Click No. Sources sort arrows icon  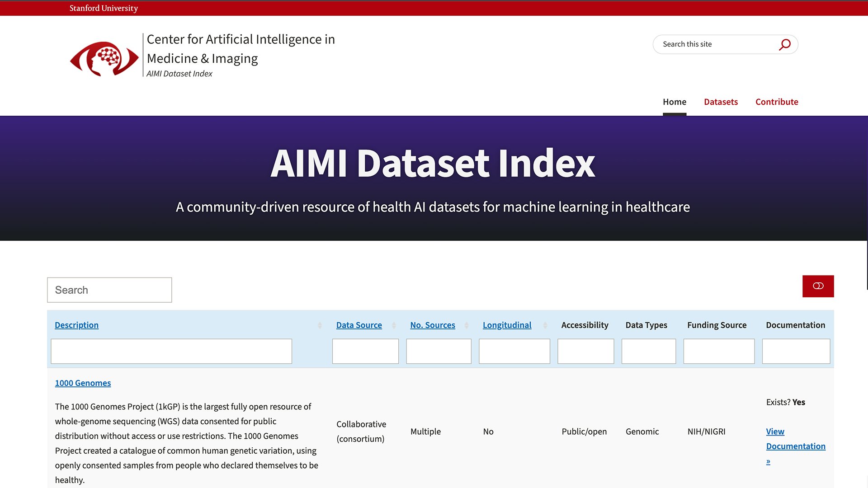click(467, 325)
